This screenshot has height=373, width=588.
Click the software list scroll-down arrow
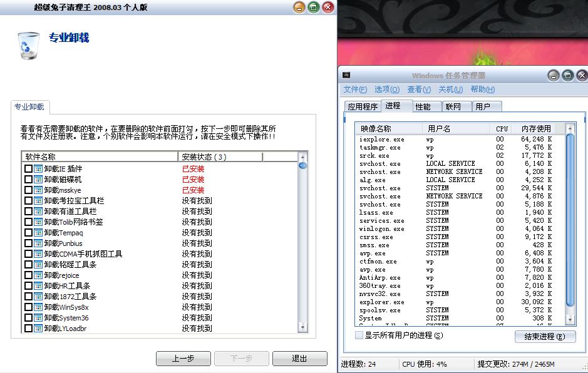tap(302, 327)
